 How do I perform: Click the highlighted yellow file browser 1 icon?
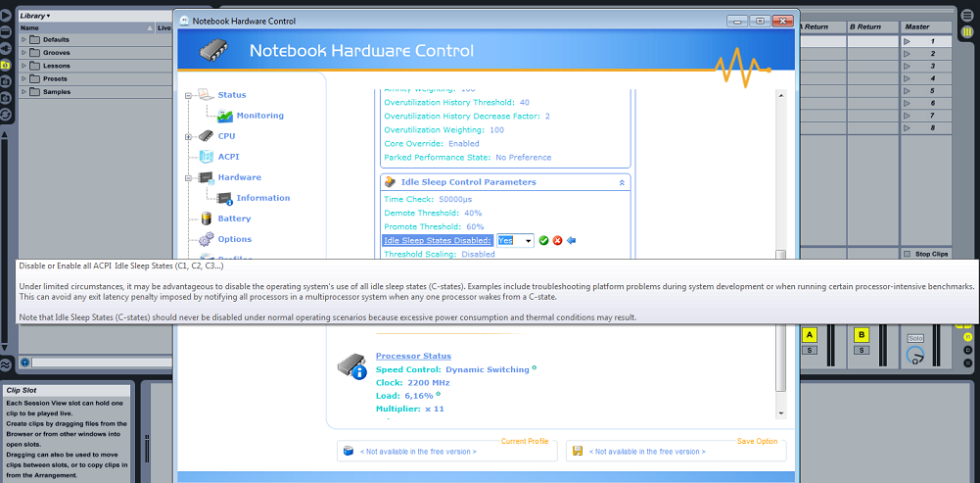click(6, 65)
